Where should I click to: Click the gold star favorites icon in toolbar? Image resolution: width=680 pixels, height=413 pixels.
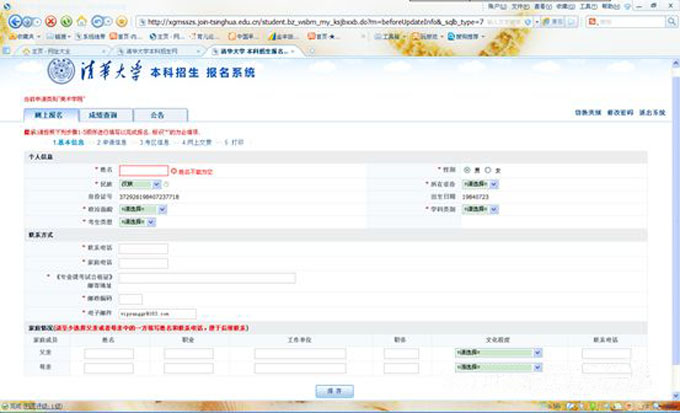click(x=122, y=21)
